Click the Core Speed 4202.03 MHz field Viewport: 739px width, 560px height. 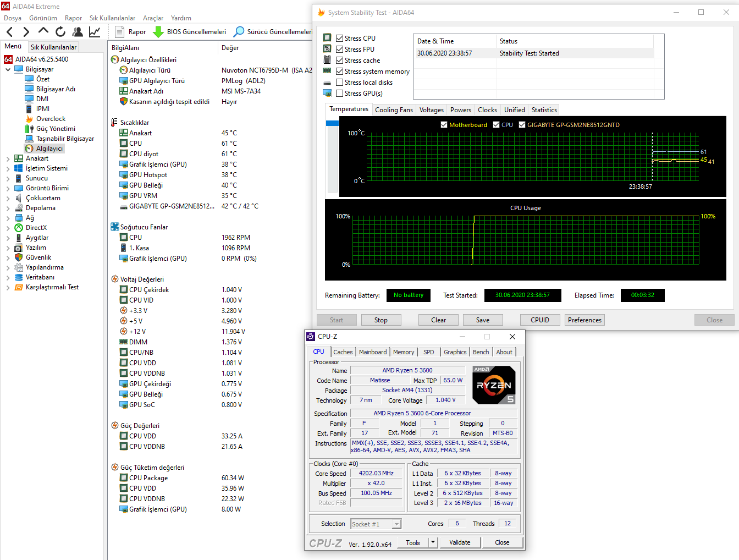click(x=377, y=474)
